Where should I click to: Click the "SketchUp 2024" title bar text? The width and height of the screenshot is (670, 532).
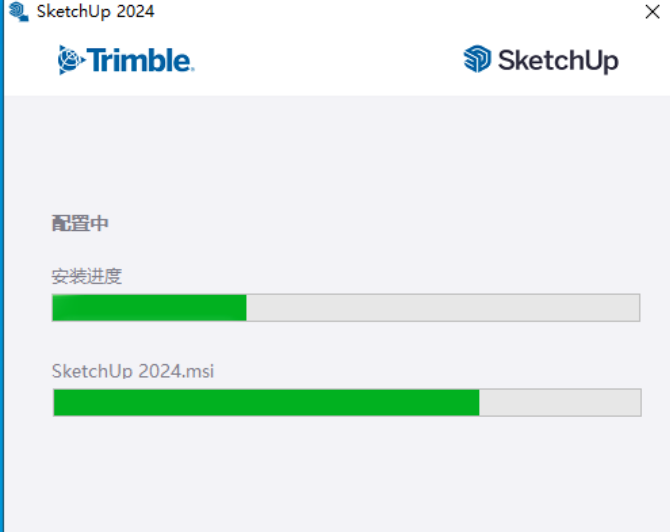click(95, 12)
